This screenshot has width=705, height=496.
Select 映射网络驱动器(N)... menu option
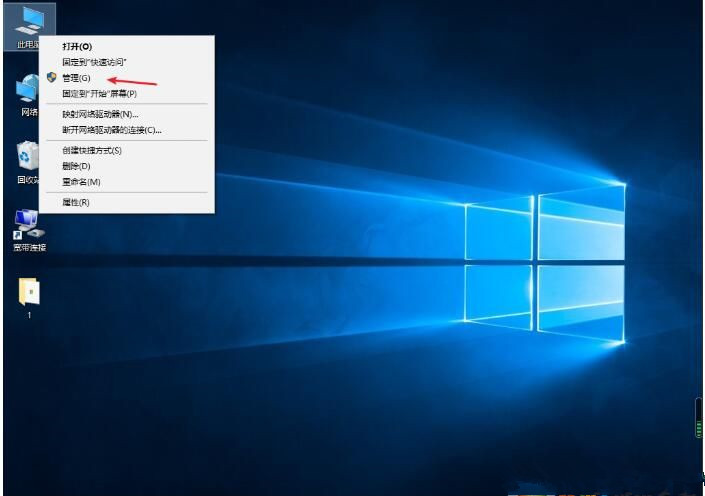(x=100, y=114)
